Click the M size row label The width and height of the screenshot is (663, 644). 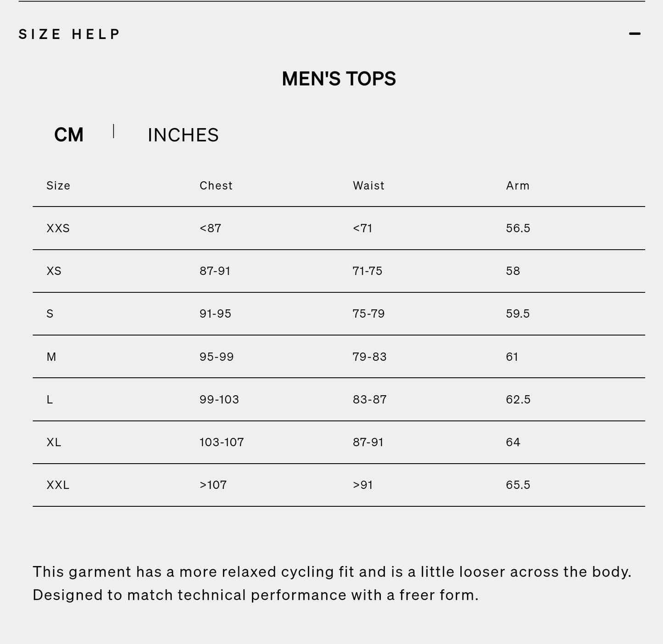pos(51,357)
